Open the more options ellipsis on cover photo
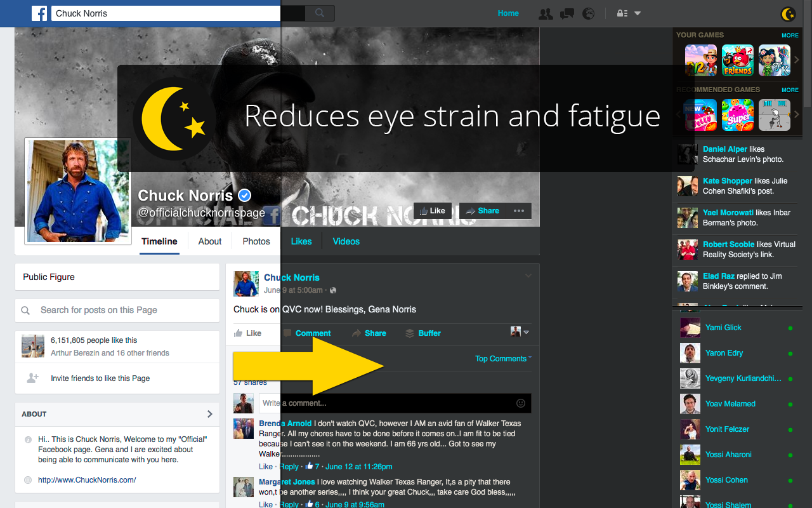Viewport: 812px width, 508px height. coord(519,211)
